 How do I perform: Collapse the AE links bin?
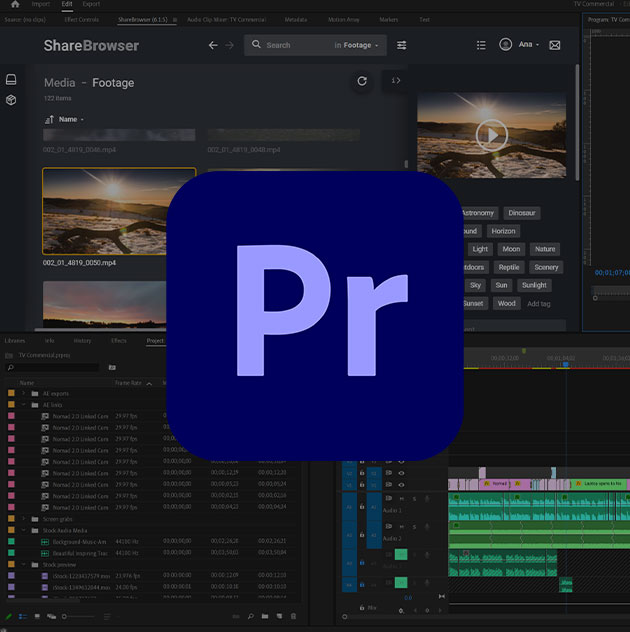(x=24, y=404)
